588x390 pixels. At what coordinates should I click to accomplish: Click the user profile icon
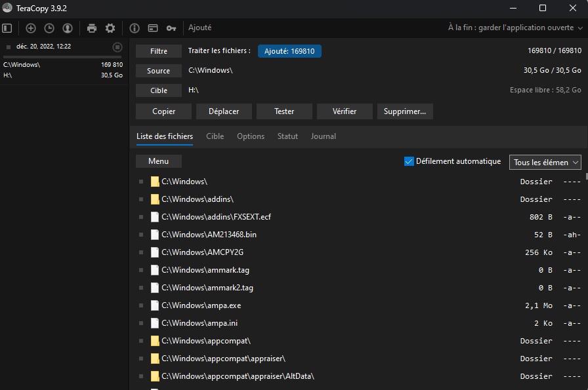pyautogui.click(x=68, y=28)
